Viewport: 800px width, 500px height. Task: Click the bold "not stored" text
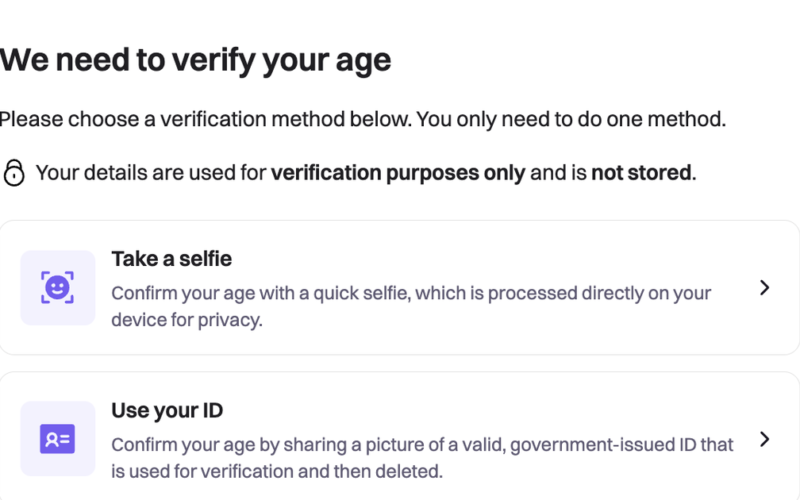[640, 173]
